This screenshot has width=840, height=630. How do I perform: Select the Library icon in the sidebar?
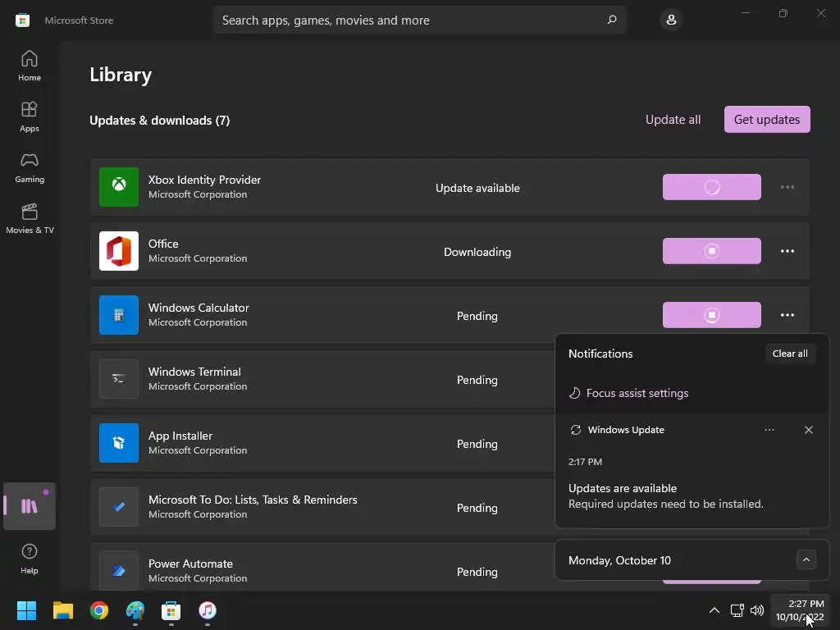30,505
